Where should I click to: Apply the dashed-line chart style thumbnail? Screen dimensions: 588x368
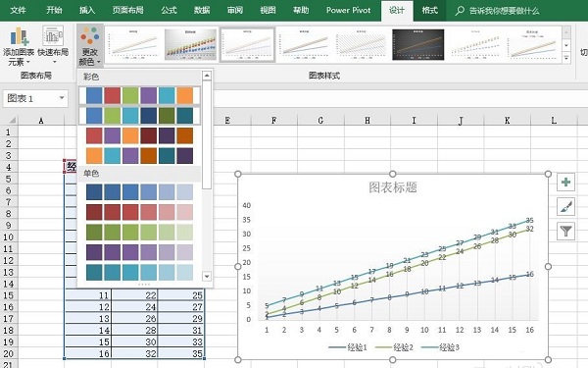pyautogui.click(x=475, y=44)
